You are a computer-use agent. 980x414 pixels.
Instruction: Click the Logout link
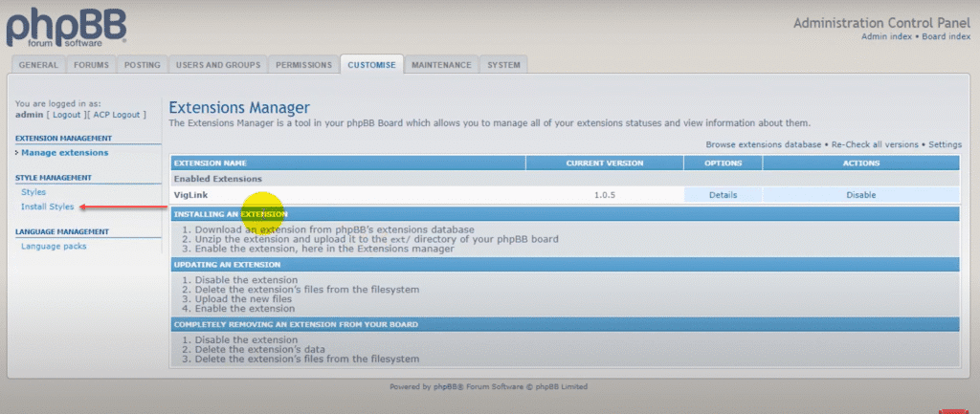tap(66, 114)
